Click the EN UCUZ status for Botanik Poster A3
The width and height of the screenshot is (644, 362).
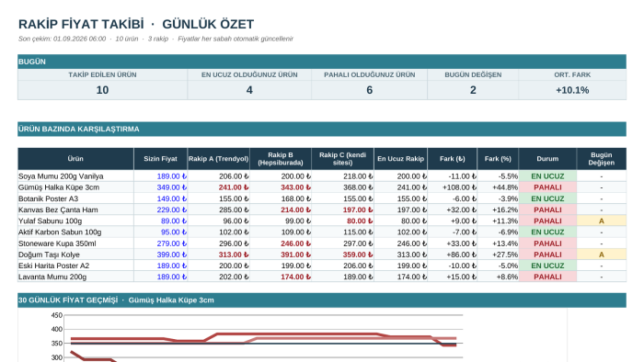[x=547, y=198]
